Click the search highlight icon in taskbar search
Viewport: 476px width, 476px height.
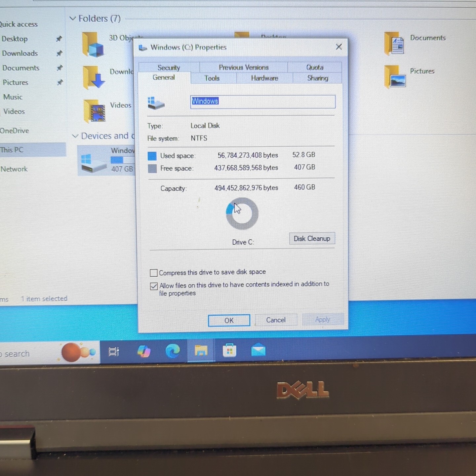[x=78, y=352]
